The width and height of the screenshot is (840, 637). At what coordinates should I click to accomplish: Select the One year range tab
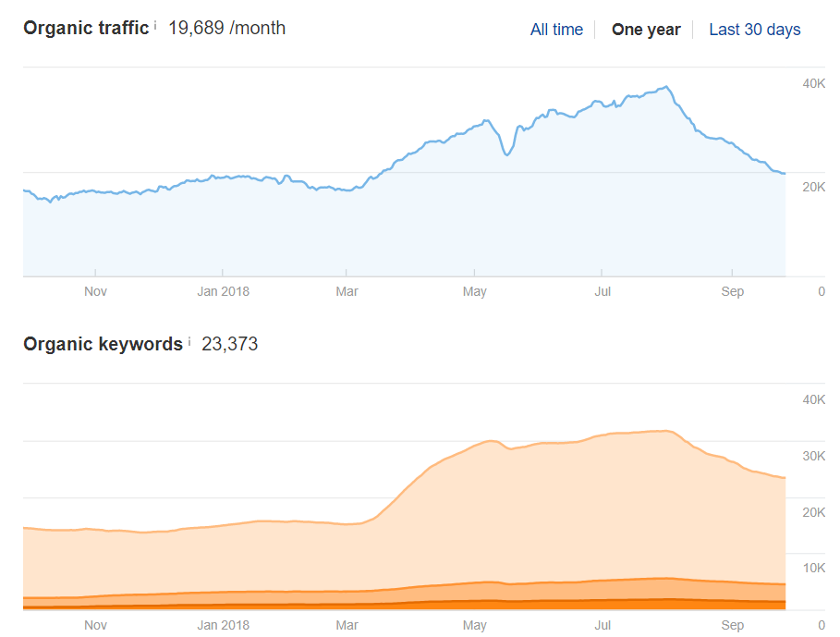646,30
